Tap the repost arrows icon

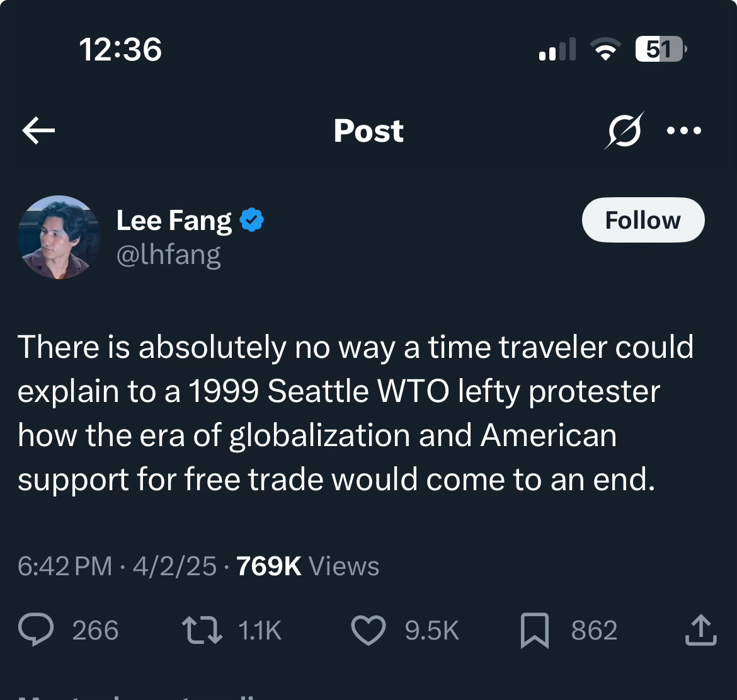click(x=202, y=631)
